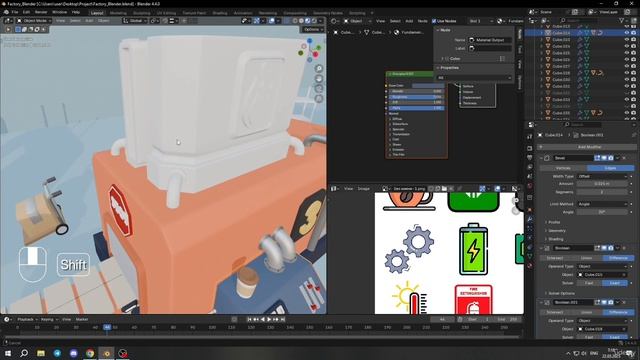640x360 pixels.
Task: Click the viewport zoom magnifier icon
Action: (319, 69)
